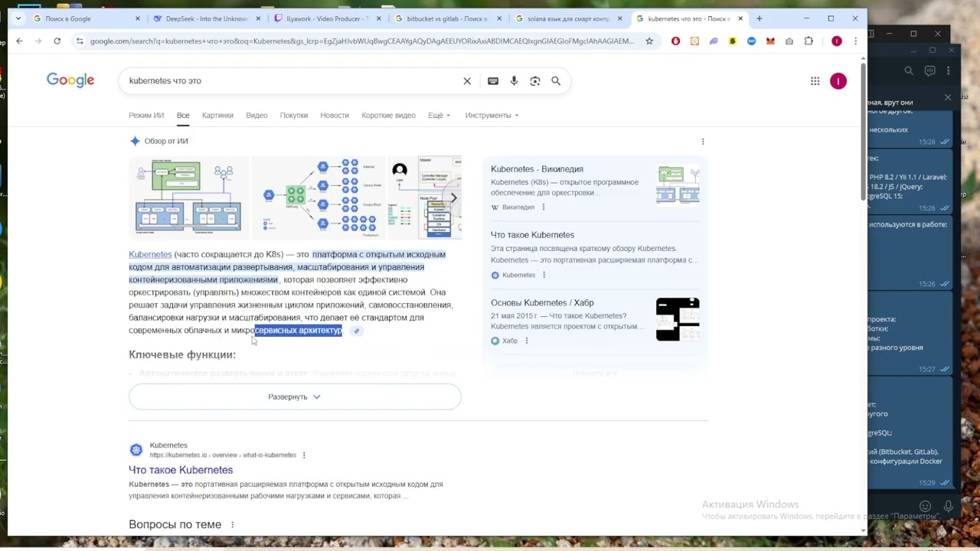Open the Что такое Kubernetes kubernetes.io result
Viewport: 980px width, 551px height.
coord(181,470)
